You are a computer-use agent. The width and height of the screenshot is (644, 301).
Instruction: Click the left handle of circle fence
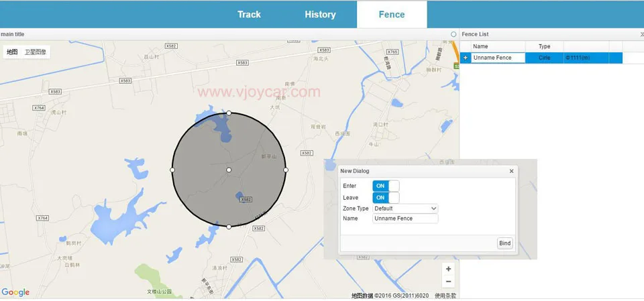pos(172,170)
